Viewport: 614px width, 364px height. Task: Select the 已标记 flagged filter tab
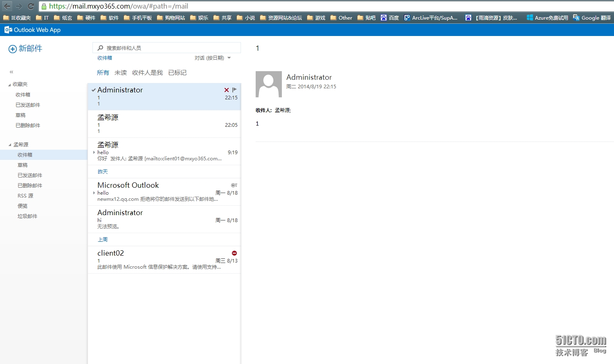click(177, 73)
